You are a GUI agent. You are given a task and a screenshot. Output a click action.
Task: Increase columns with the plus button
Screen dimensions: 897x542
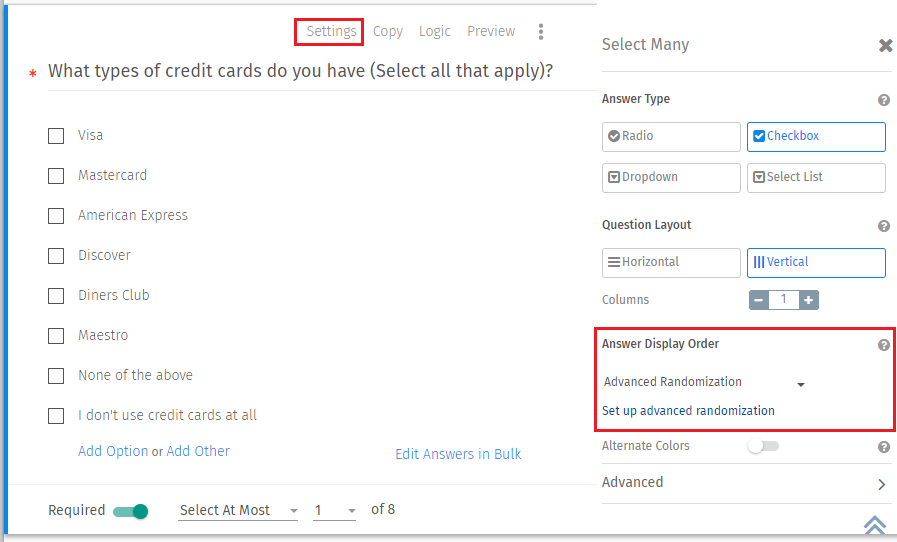pyautogui.click(x=809, y=300)
